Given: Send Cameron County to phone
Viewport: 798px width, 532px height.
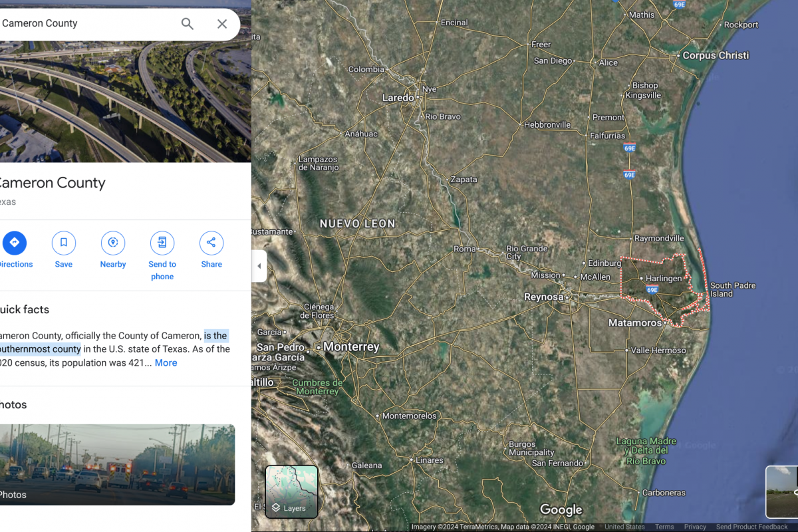Looking at the screenshot, I should pos(162,257).
